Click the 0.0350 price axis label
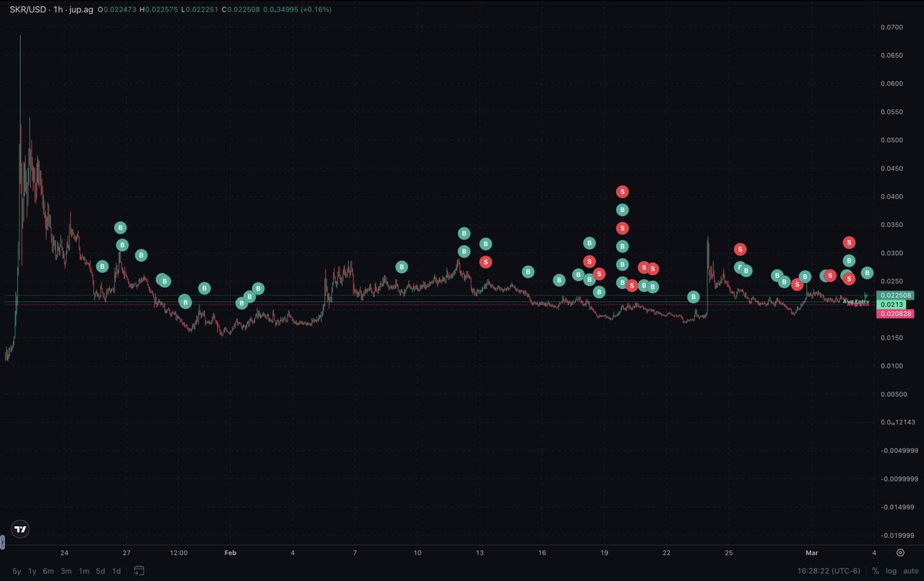Image resolution: width=924 pixels, height=581 pixels. tap(890, 225)
